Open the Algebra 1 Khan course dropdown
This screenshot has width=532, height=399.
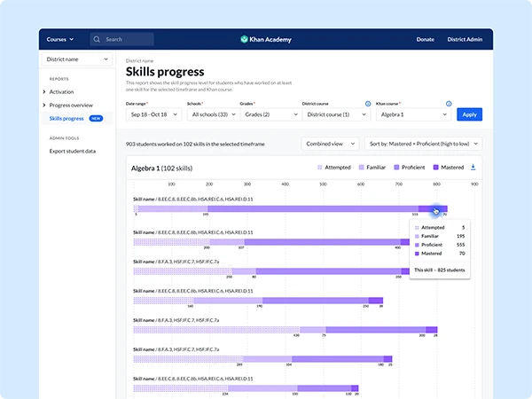click(413, 114)
